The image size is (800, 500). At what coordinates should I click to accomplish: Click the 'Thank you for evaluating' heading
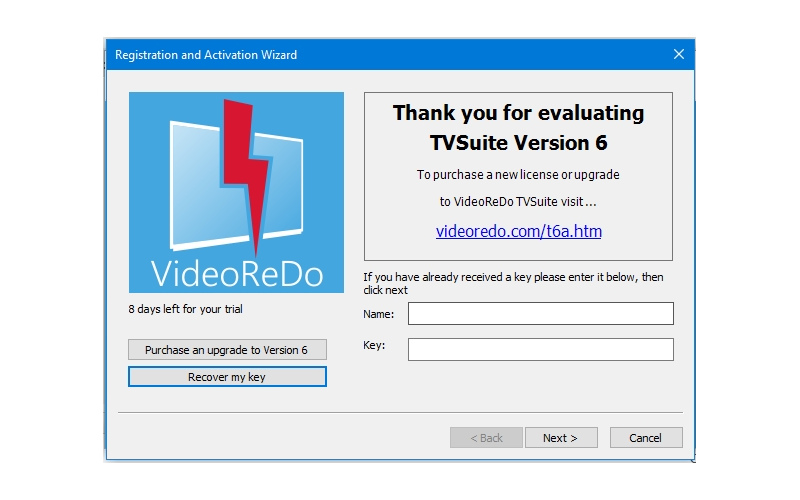point(518,113)
